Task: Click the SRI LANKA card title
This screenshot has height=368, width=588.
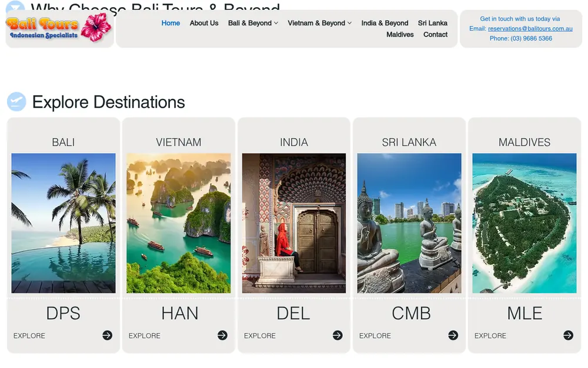Action: pyautogui.click(x=409, y=142)
